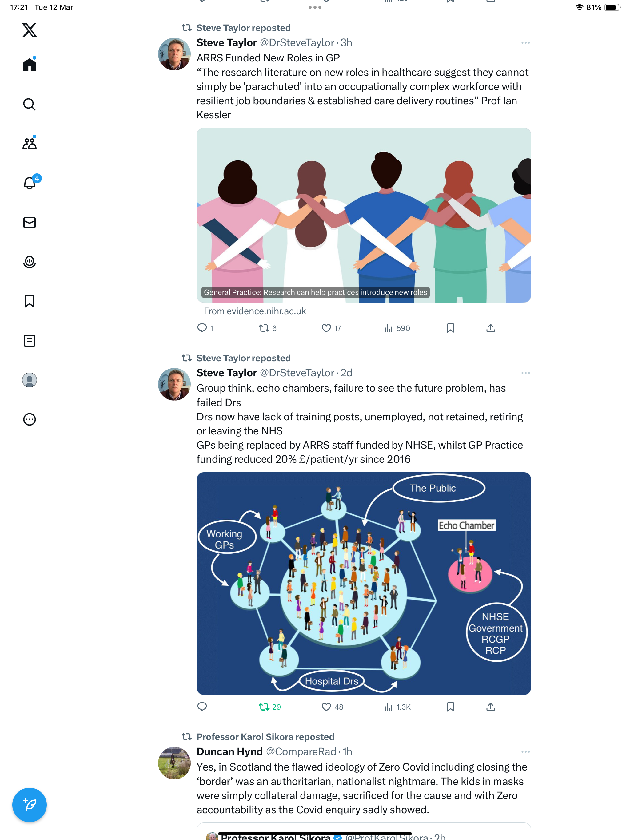The height and width of the screenshot is (840, 630).
Task: Open evidence.nihr.ac.uk source link
Action: click(255, 311)
